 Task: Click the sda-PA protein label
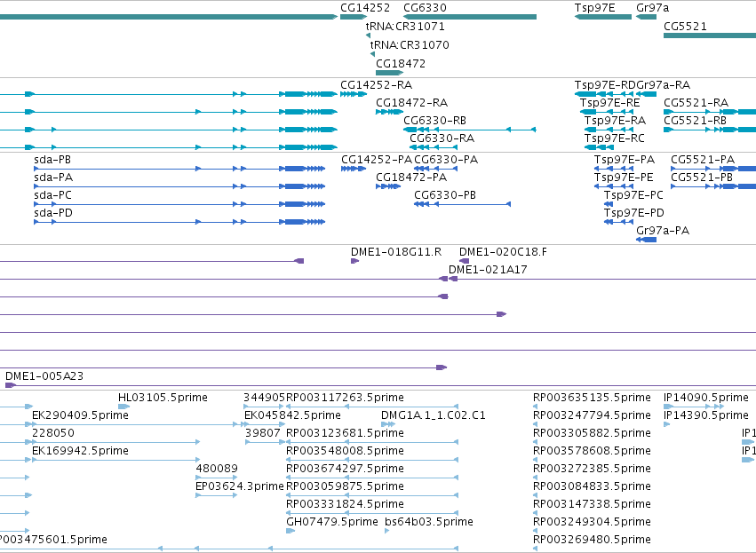(x=53, y=178)
